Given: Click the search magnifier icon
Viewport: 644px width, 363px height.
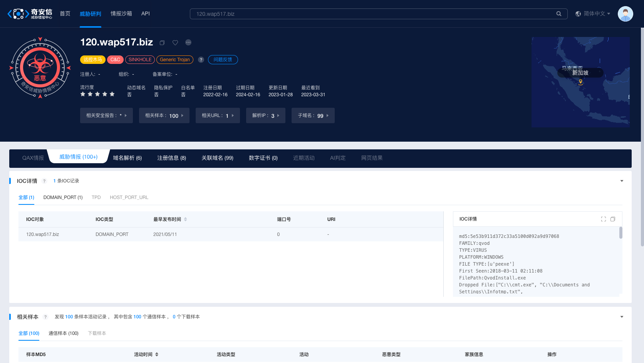Looking at the screenshot, I should (x=559, y=14).
